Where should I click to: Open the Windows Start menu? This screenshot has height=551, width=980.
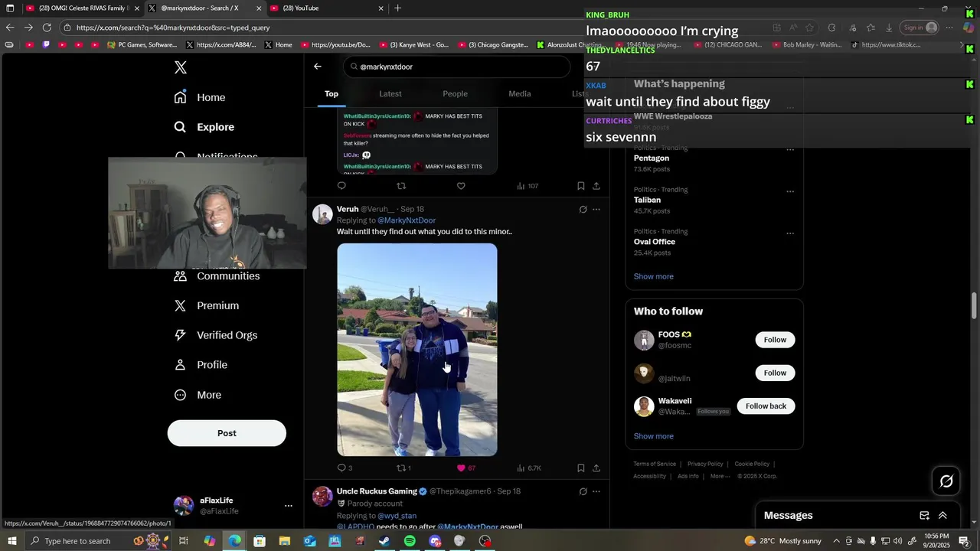pos(10,541)
